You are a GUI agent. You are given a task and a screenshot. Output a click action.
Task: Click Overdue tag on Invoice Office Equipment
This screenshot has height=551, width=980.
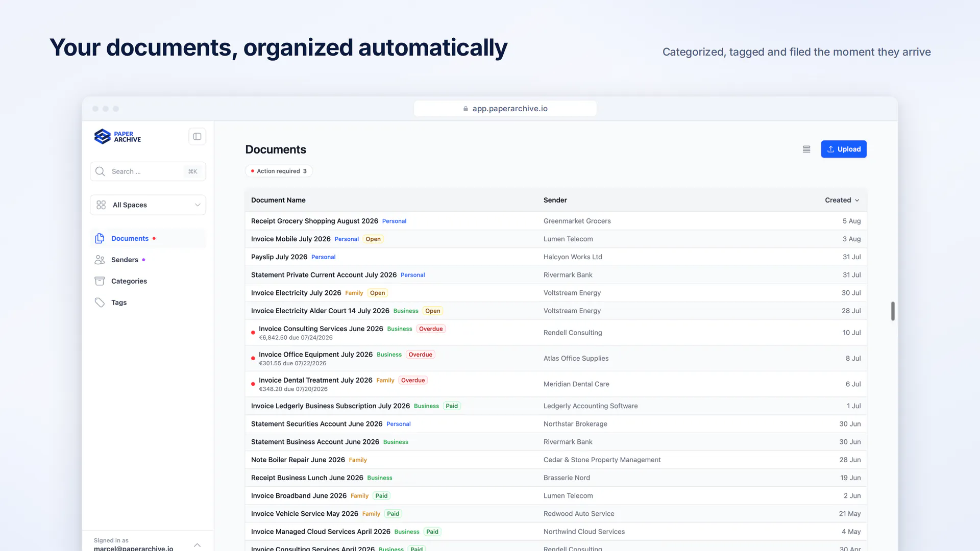pyautogui.click(x=421, y=355)
